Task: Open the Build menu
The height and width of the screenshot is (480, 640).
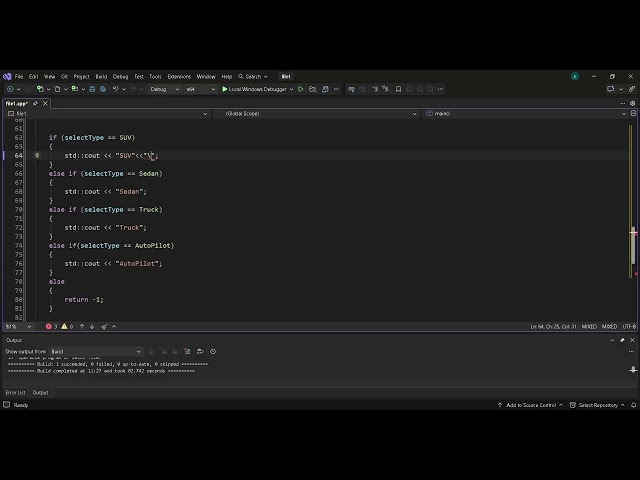Action: click(101, 76)
